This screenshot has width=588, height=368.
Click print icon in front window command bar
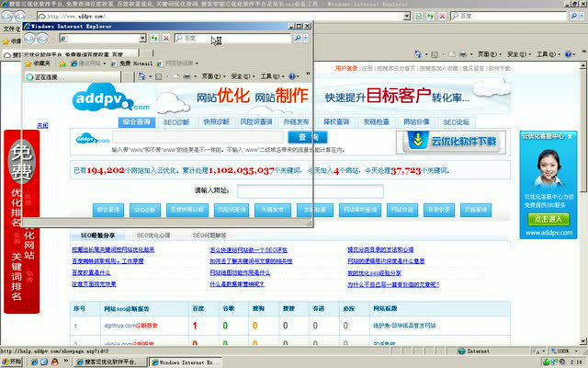tap(187, 76)
